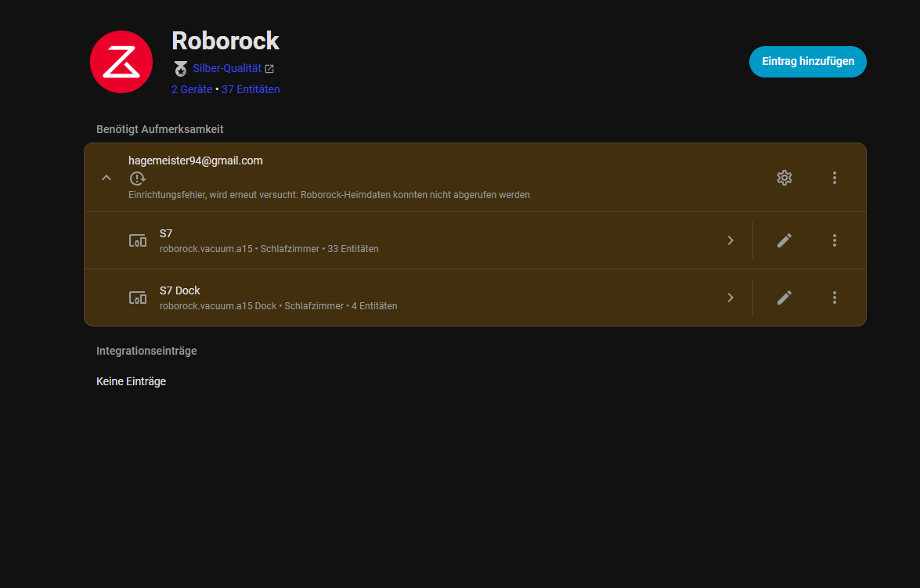Open three-dot menu for hagemeister94@gmail.com entry
The height and width of the screenshot is (588, 920).
(834, 178)
